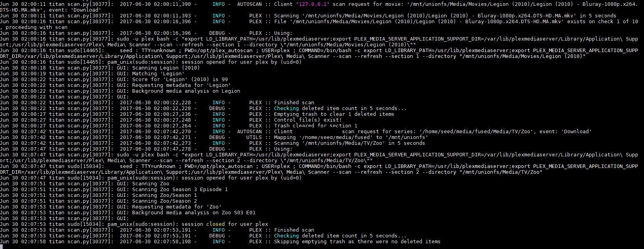Screen dimensions: 644x249
Task: Click 'Using:' on the 02:07:47,278 line
Action: (283, 149)
